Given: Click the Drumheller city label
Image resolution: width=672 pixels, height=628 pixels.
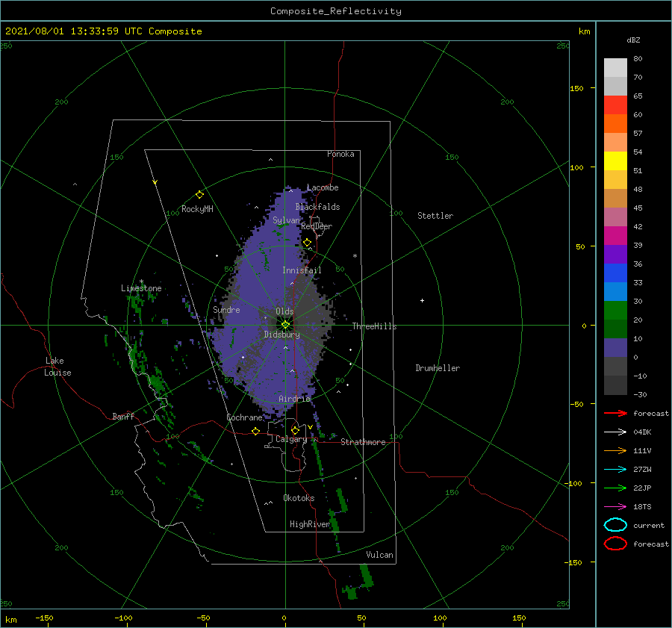Looking at the screenshot, I should (438, 368).
